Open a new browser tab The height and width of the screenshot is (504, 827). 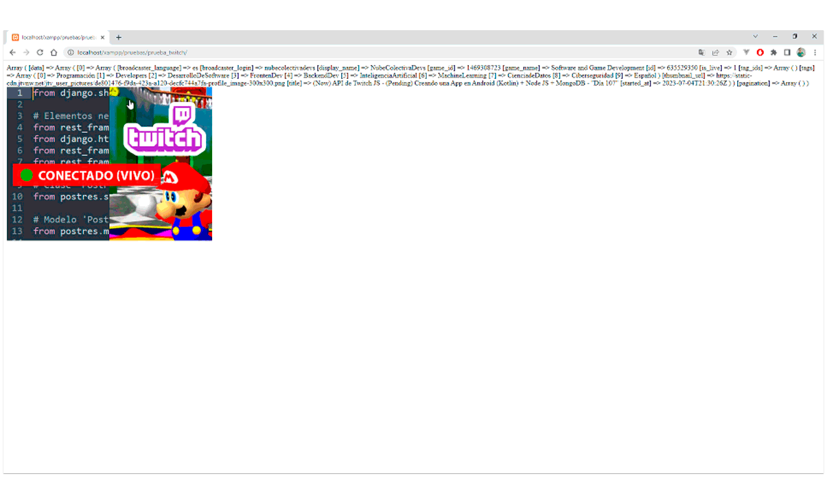coord(118,37)
